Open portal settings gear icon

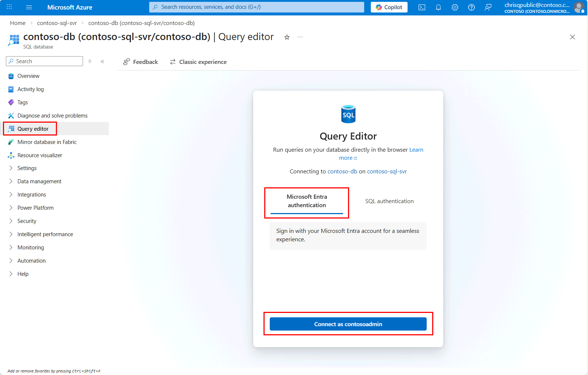pyautogui.click(x=455, y=7)
